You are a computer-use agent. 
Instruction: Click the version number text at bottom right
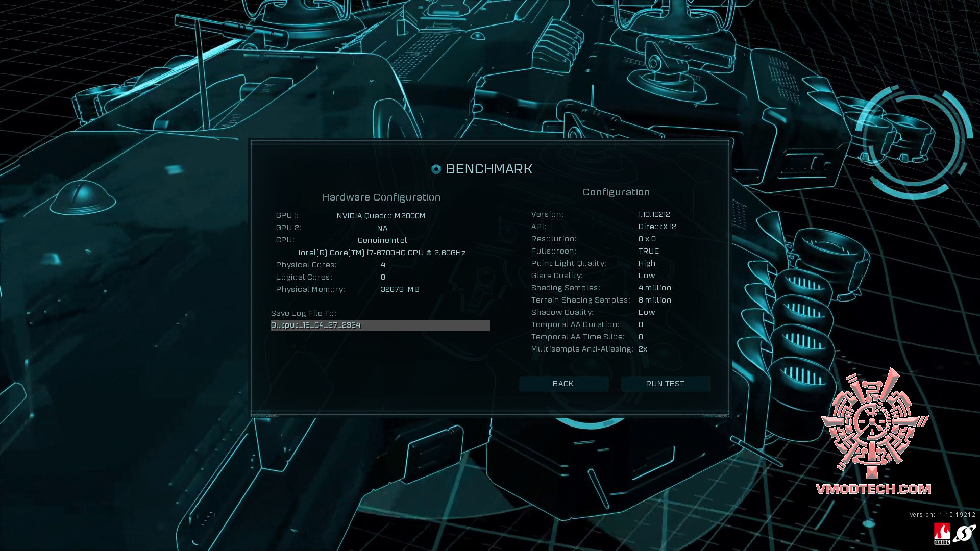pos(942,515)
